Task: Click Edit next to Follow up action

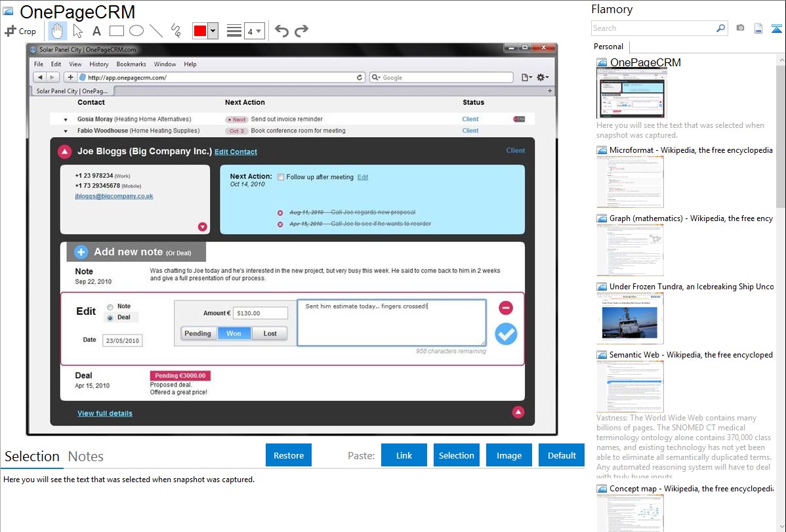Action: point(362,177)
